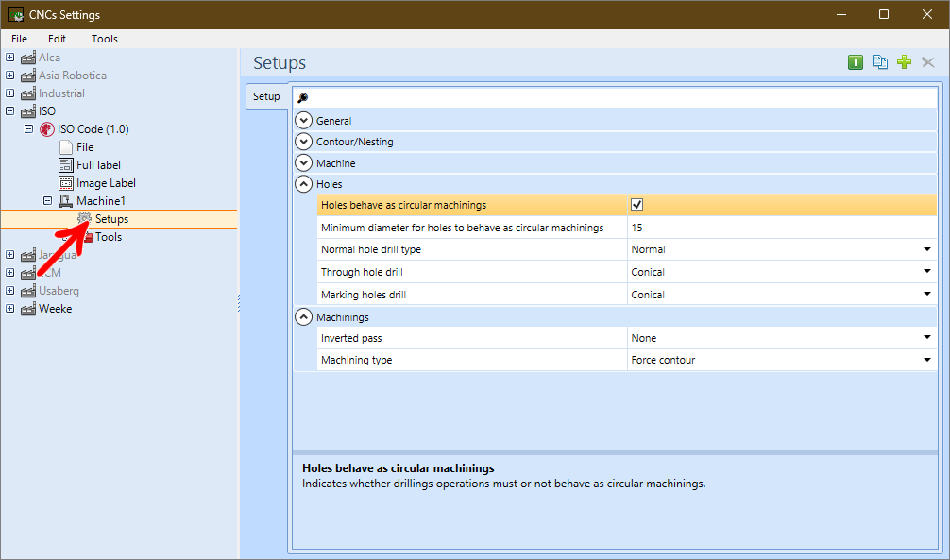
Task: Click the duplicate setup pages icon
Action: point(880,62)
